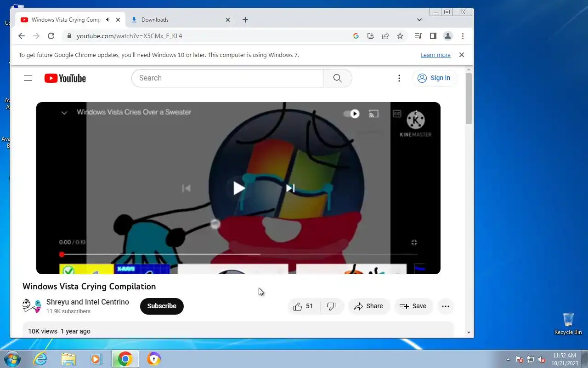
Task: Sign in to YouTube
Action: (434, 78)
